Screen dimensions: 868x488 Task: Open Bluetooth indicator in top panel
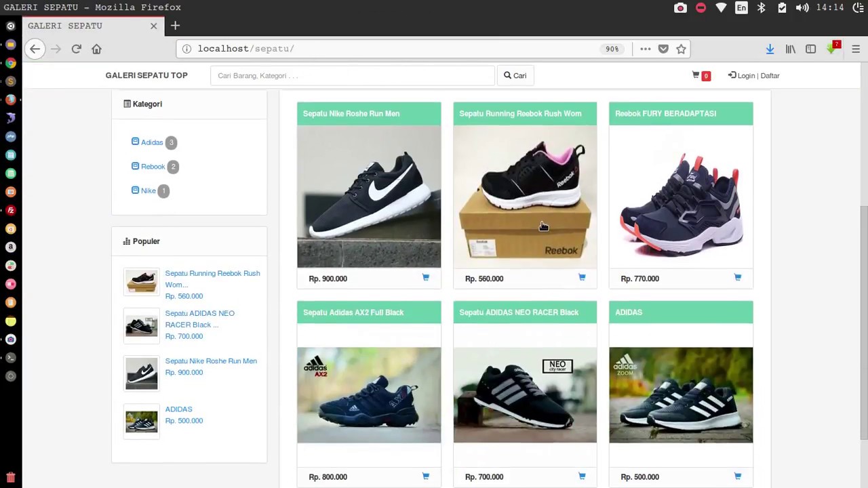tap(761, 7)
